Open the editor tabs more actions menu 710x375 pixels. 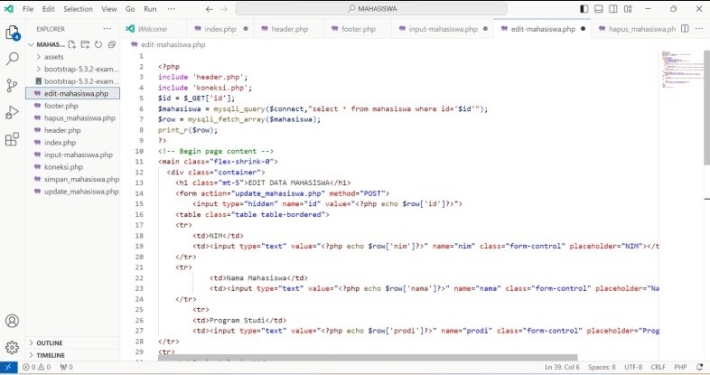(699, 29)
